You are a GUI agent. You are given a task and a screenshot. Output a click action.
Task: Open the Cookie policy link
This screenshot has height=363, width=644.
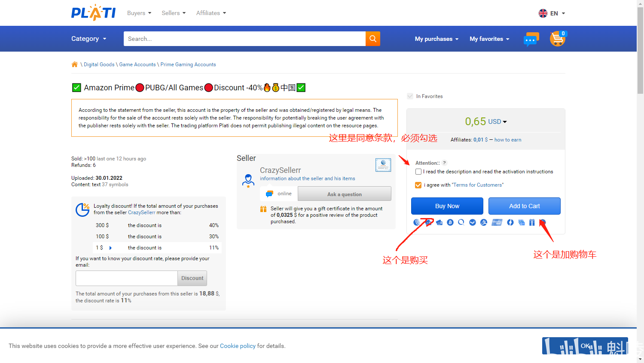[x=238, y=346]
